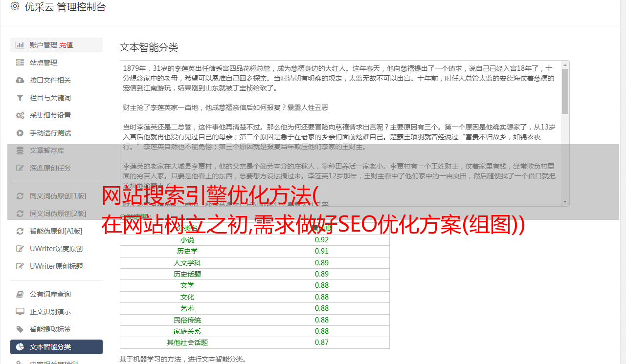
Task: Click the monitor icon for 正文识别演示
Action: (x=20, y=312)
